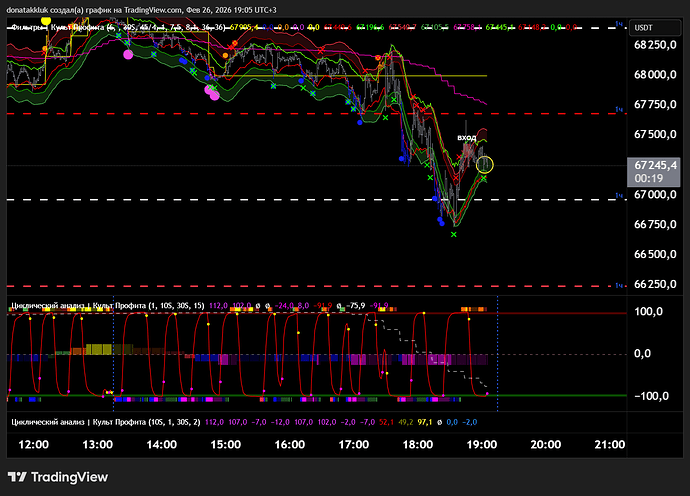The height and width of the screenshot is (496, 690).
Task: Click the blue dot at the 66750 low
Action: pyautogui.click(x=442, y=222)
